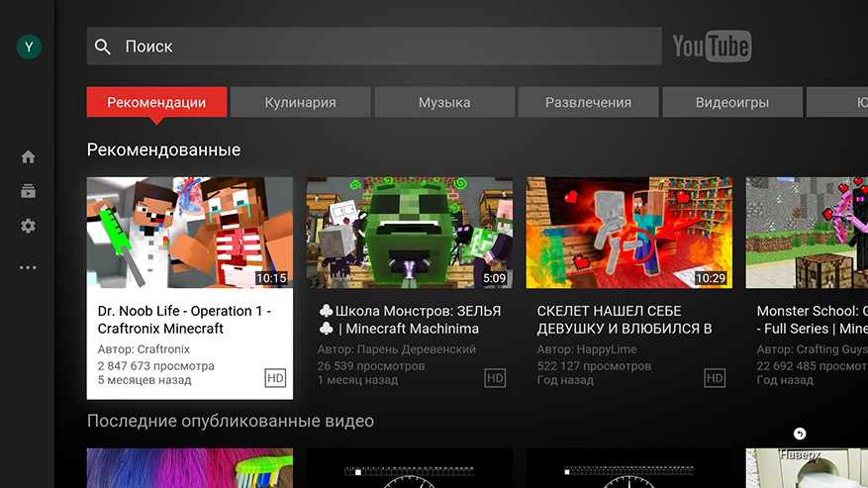Click '26 539 просмотров' view count
Image resolution: width=868 pixels, height=488 pixels.
click(371, 366)
